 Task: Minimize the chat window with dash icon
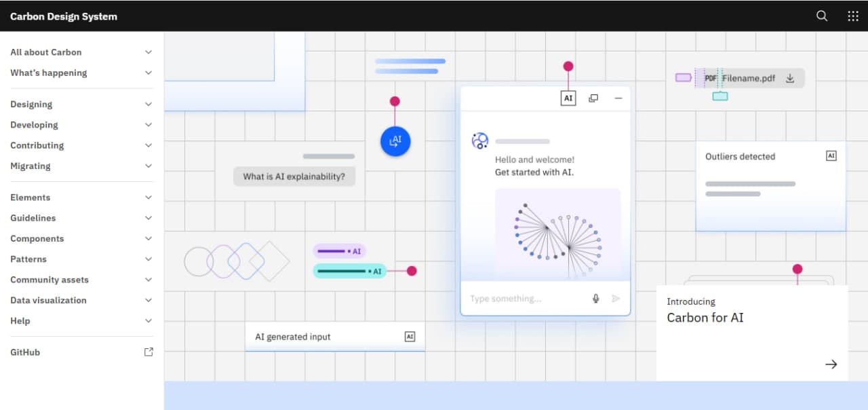[x=618, y=98]
